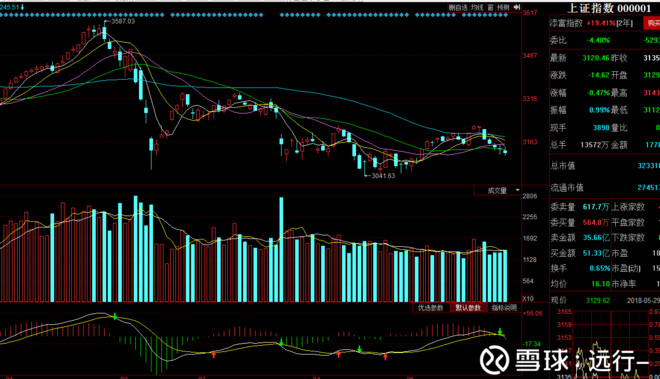Click the green MACD sell arrow near the price peak

115,316
